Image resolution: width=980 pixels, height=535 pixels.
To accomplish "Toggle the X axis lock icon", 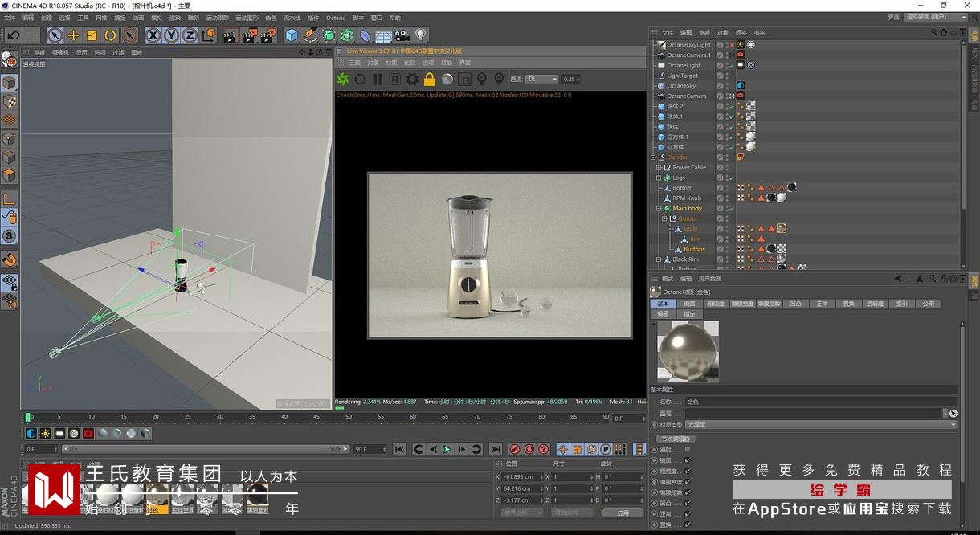I will tap(153, 35).
